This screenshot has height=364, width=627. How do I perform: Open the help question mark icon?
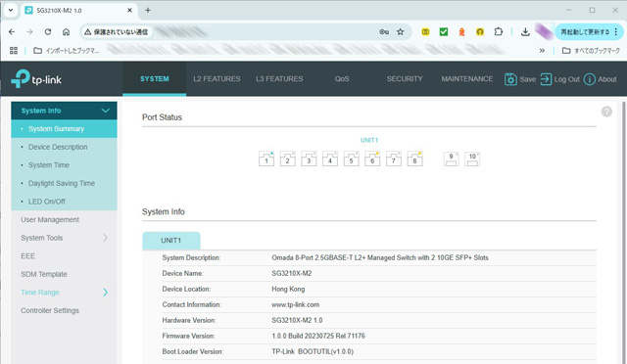pyautogui.click(x=606, y=112)
